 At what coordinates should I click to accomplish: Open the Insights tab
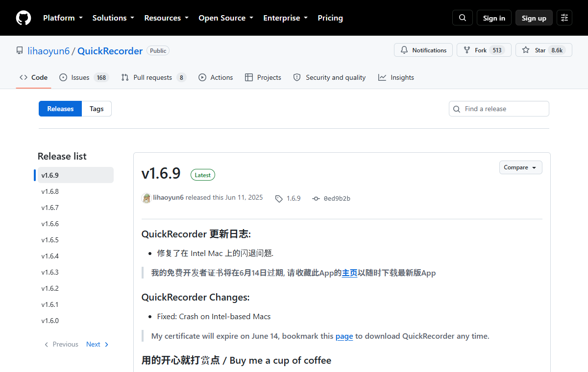[x=396, y=77]
